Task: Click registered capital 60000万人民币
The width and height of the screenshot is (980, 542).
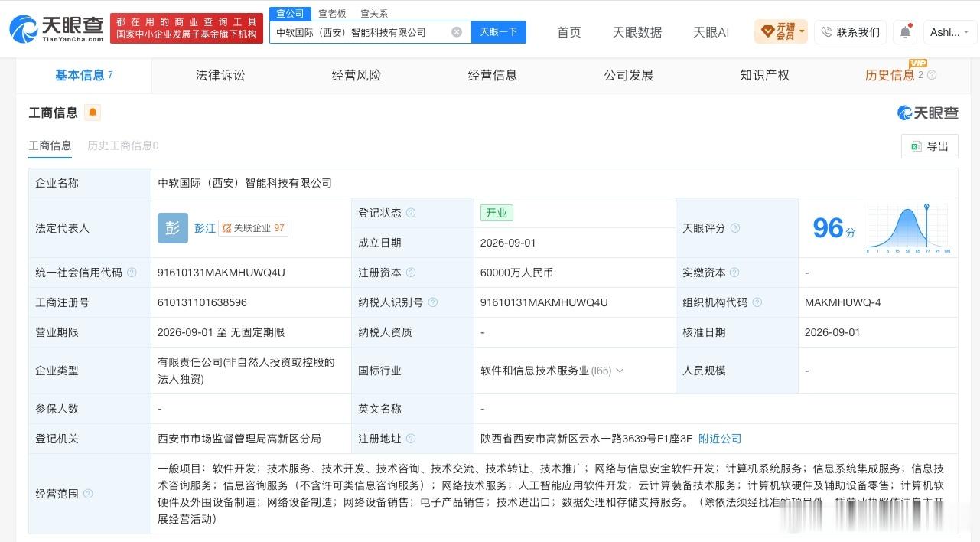Action: click(x=516, y=273)
